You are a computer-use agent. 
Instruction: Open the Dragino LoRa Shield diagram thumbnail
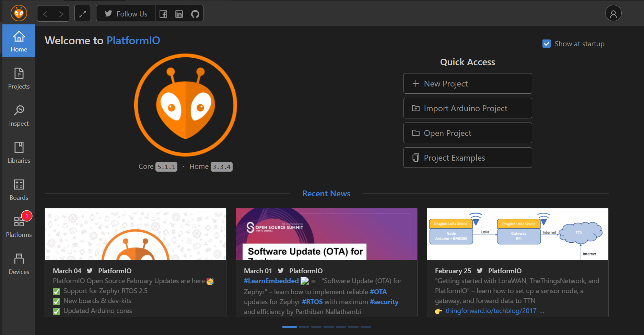517,234
